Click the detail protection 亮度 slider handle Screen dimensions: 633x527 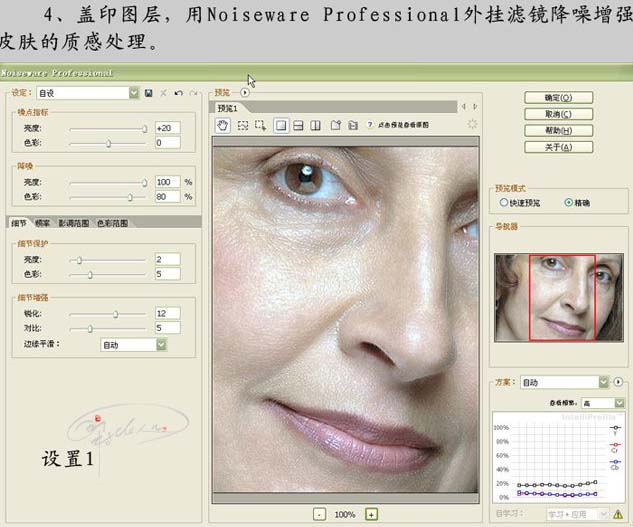[79, 260]
